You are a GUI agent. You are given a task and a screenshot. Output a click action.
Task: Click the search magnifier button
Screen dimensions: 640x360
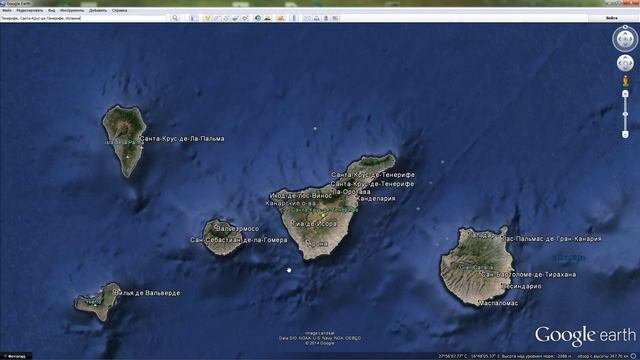[x=175, y=18]
